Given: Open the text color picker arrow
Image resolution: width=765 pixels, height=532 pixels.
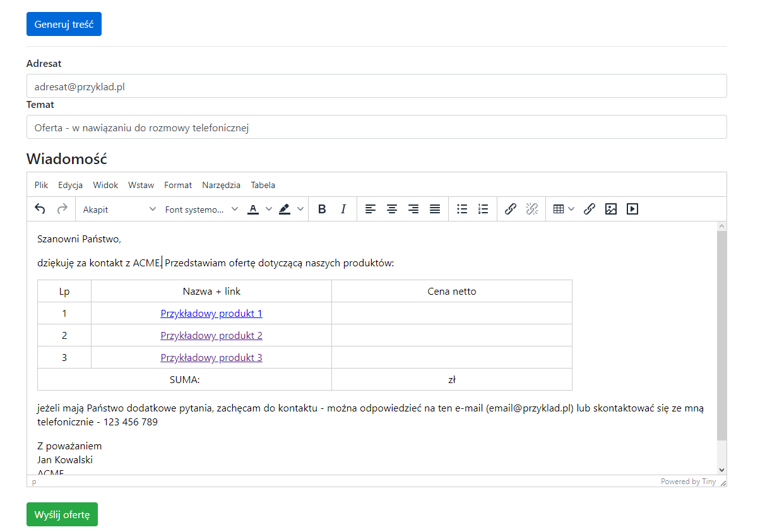Looking at the screenshot, I should pyautogui.click(x=269, y=209).
